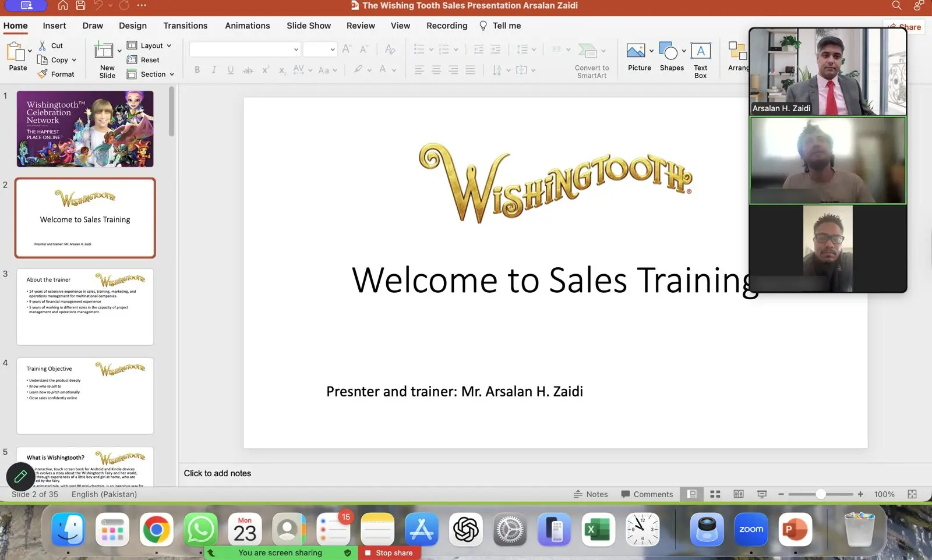Go to Home icon in title bar

[63, 6]
